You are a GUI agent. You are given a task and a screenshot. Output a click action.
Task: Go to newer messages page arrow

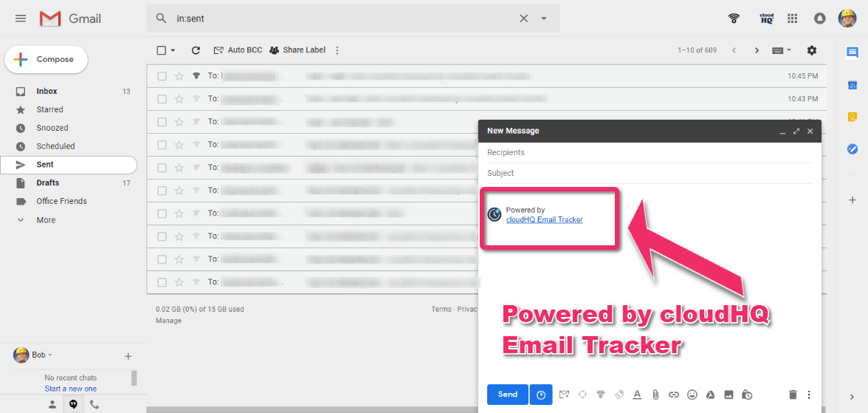click(x=734, y=50)
